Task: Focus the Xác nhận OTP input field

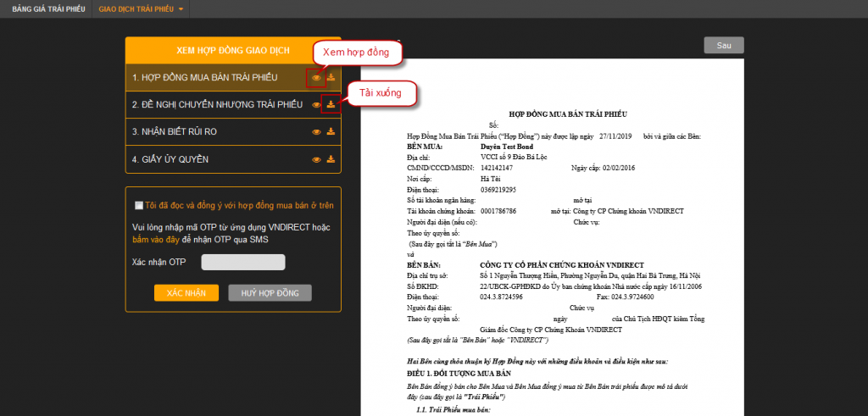Action: pyautogui.click(x=242, y=263)
